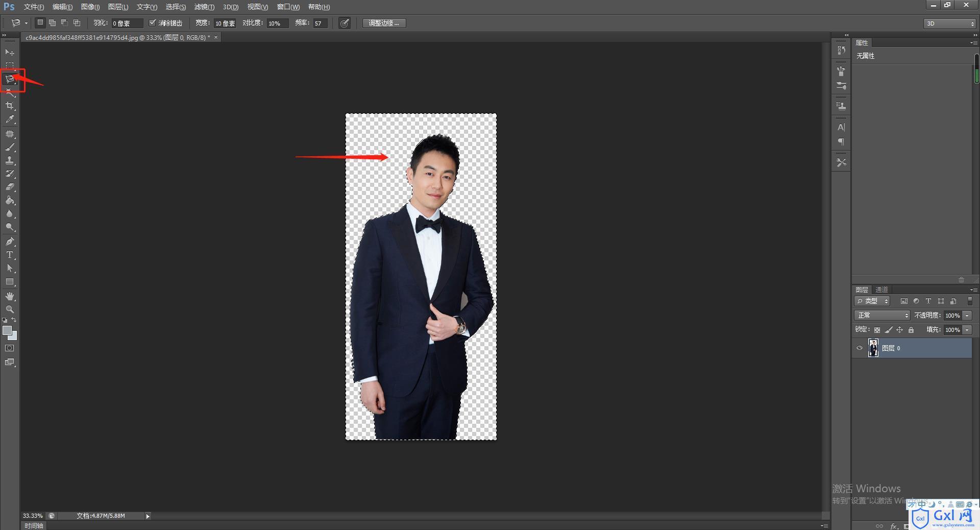Open the screen mode switcher
Viewport: 980px width, 530px height.
pyautogui.click(x=10, y=362)
